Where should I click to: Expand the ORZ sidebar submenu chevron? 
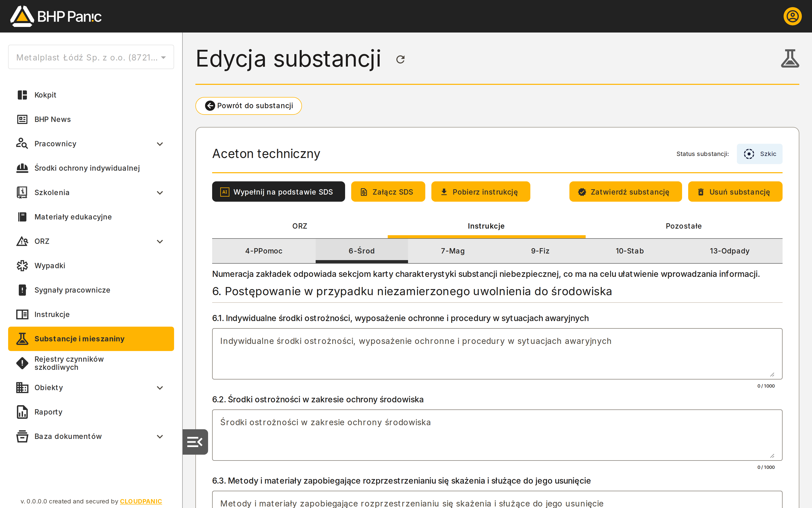click(x=160, y=241)
